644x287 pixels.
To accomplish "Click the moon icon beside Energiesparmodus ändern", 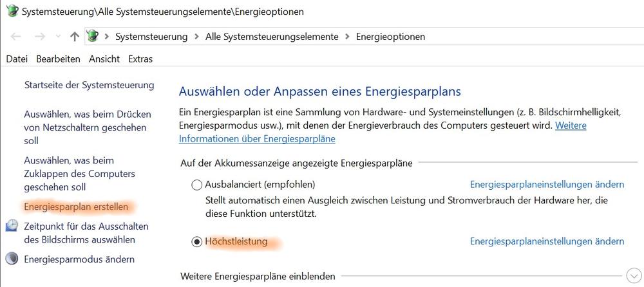I will point(12,259).
